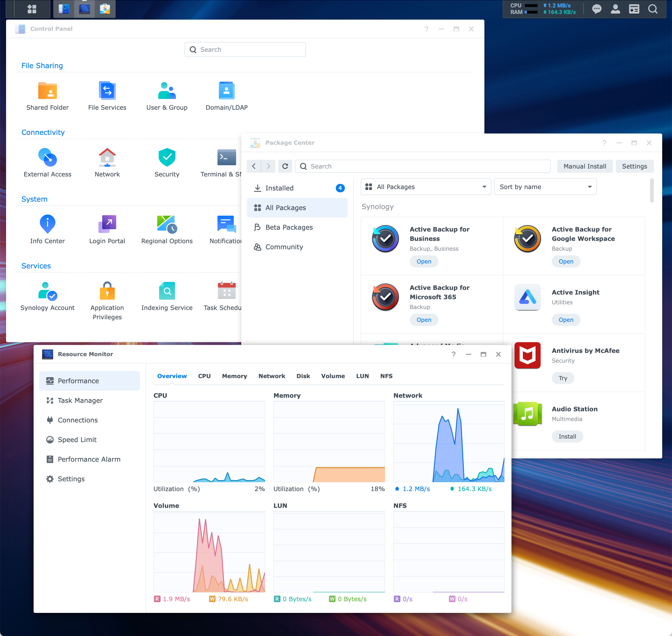Open Application Privileges settings

(107, 301)
